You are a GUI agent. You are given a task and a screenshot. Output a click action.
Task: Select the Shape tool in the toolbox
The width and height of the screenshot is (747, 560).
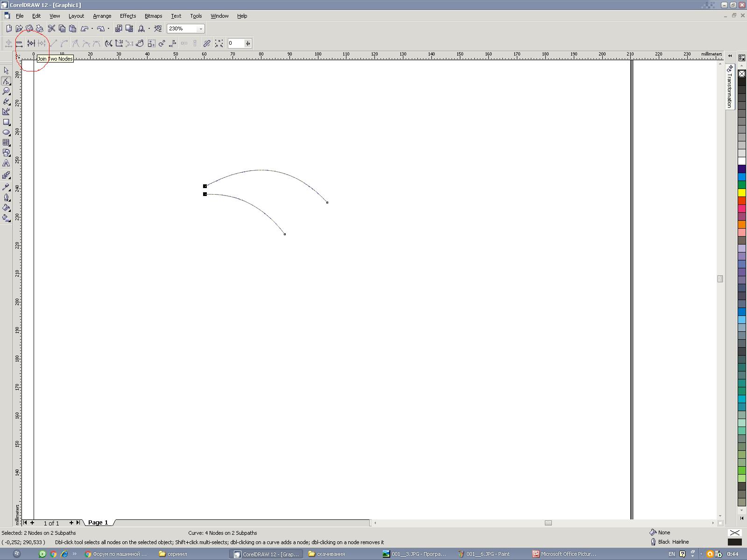[7, 81]
